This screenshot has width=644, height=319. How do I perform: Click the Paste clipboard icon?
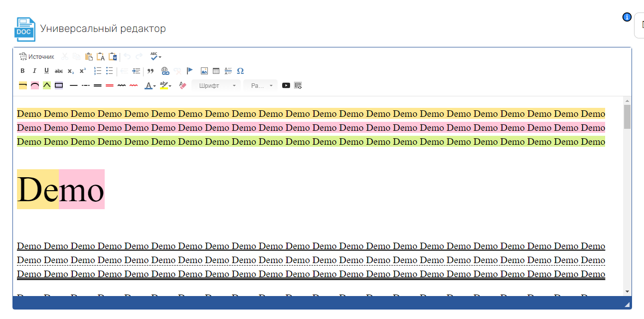pos(89,56)
